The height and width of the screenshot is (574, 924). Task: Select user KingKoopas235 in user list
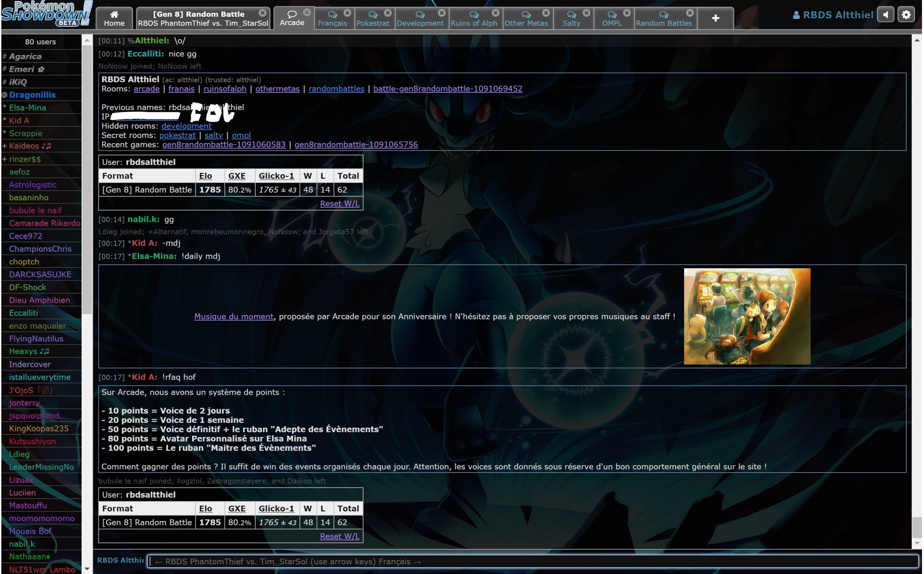pos(41,428)
